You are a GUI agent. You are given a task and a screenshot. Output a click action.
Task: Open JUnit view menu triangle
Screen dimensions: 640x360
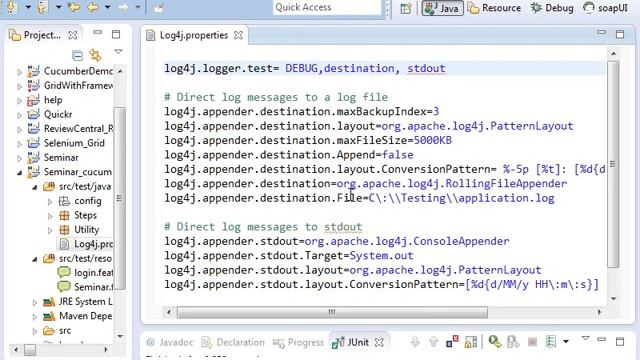click(585, 338)
